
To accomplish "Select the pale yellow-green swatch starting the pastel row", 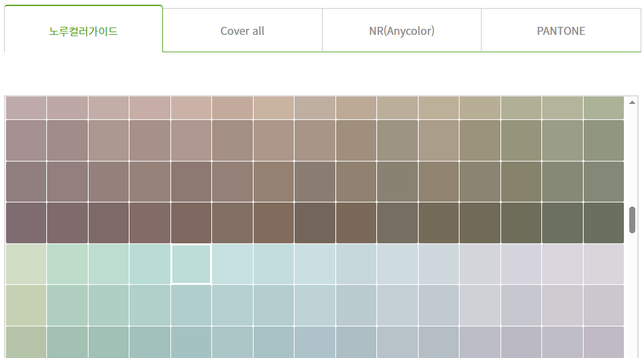I will click(x=26, y=264).
